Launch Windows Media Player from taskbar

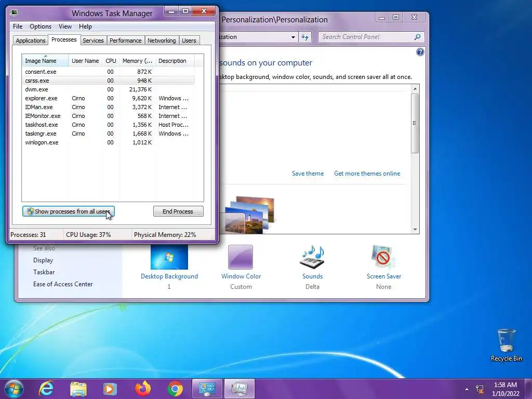pos(110,389)
